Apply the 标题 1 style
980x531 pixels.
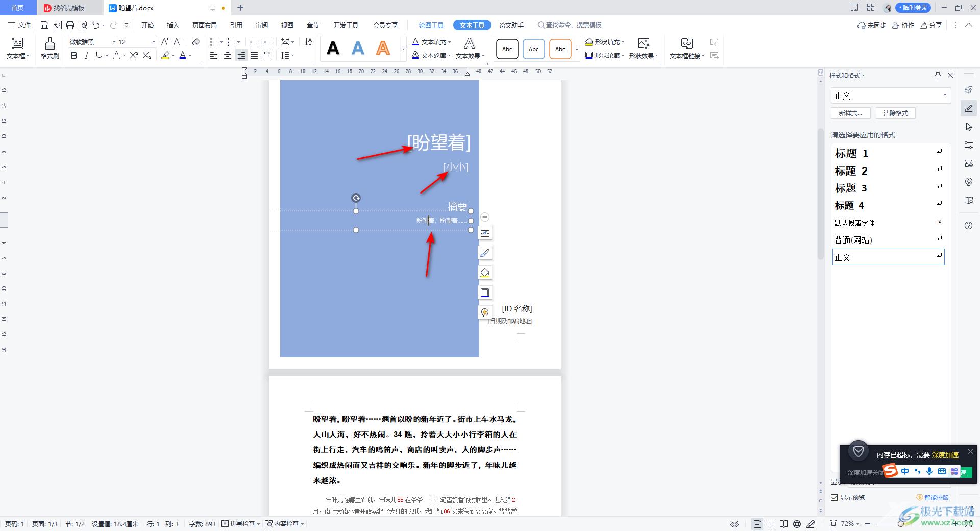(888, 153)
